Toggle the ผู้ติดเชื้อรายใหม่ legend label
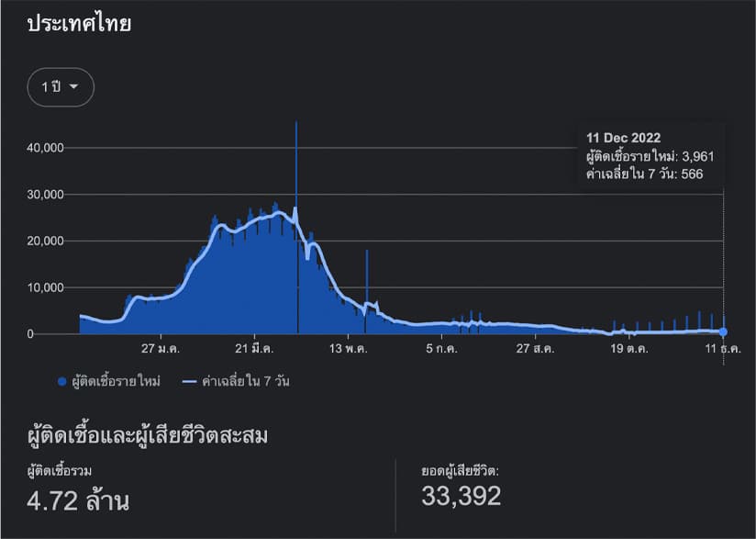Image resolution: width=756 pixels, height=539 pixels. coord(116,381)
